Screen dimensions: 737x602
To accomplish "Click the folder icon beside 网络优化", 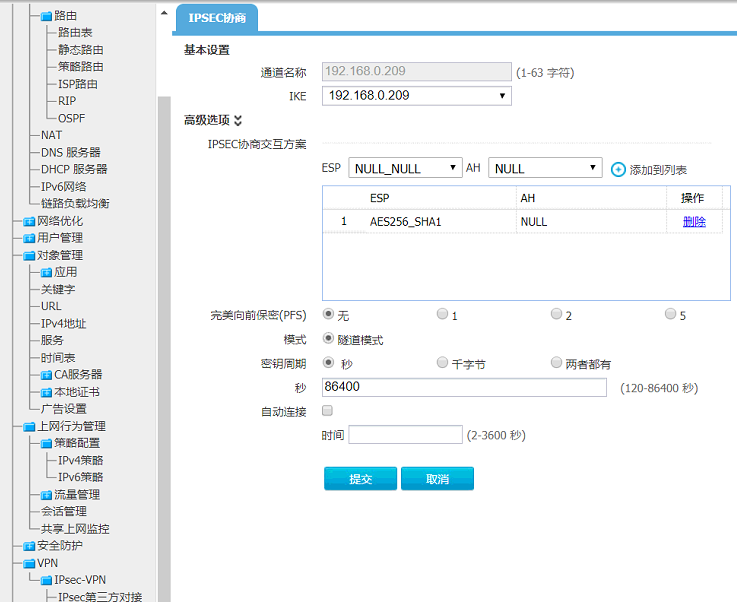I will click(29, 221).
